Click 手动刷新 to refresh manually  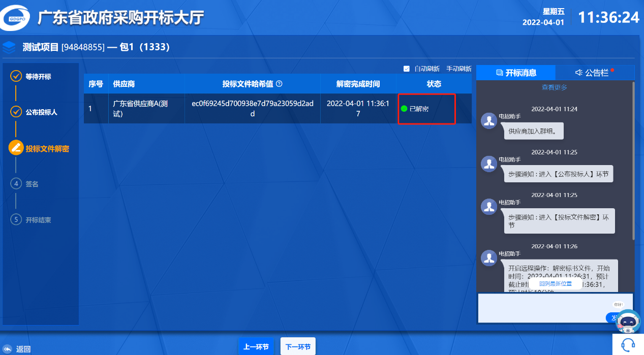point(458,69)
